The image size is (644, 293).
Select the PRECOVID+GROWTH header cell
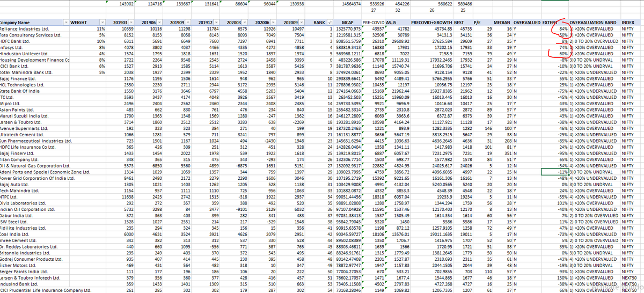tap(431, 22)
